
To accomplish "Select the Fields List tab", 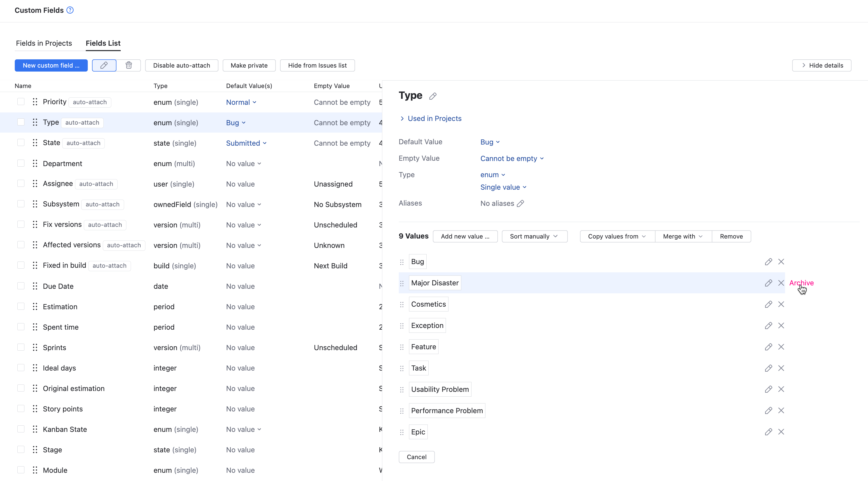I will (103, 43).
